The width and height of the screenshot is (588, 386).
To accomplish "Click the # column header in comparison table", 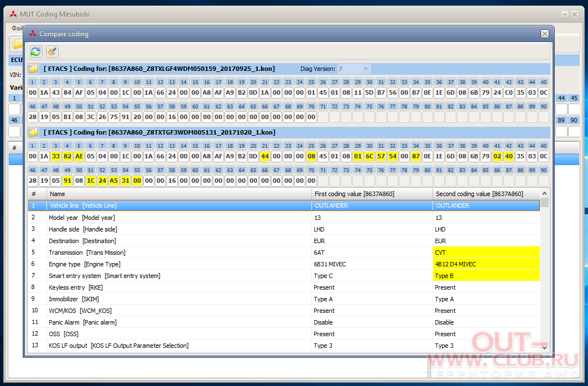I will pyautogui.click(x=37, y=194).
